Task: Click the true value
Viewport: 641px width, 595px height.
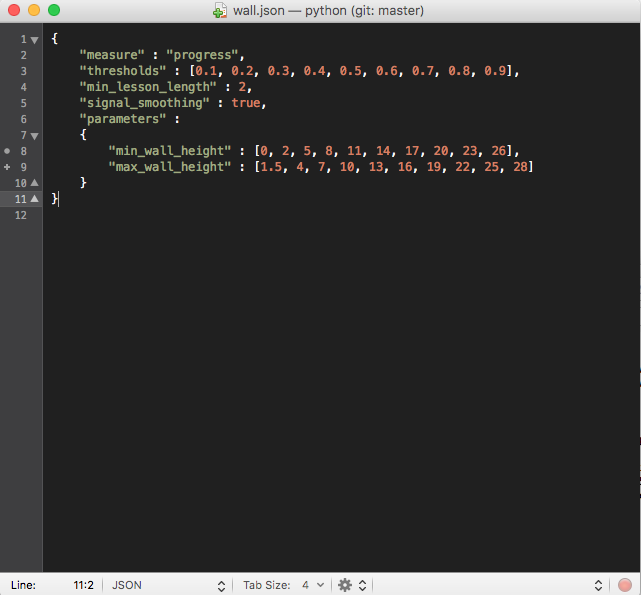Action: point(246,103)
